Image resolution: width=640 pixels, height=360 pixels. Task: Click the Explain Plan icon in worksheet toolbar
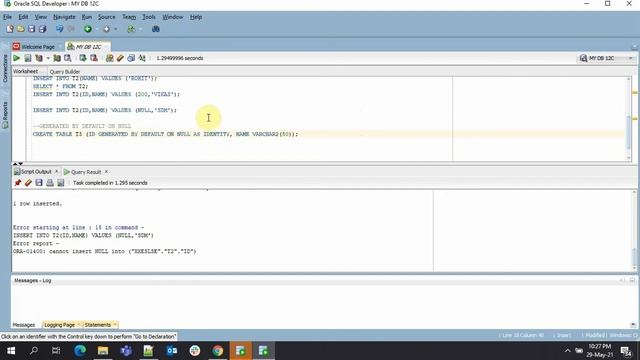click(39, 58)
